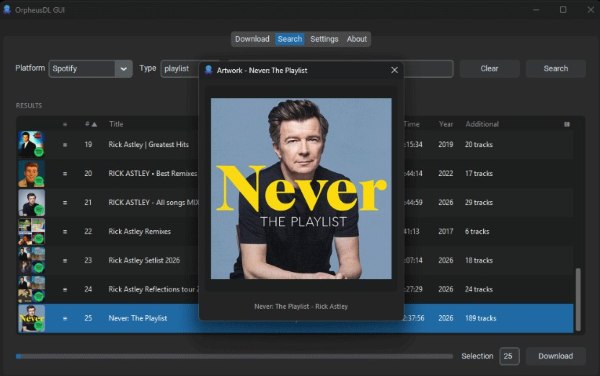The height and width of the screenshot is (376, 600).
Task: Sort results by Title column header
Action: (x=116, y=124)
